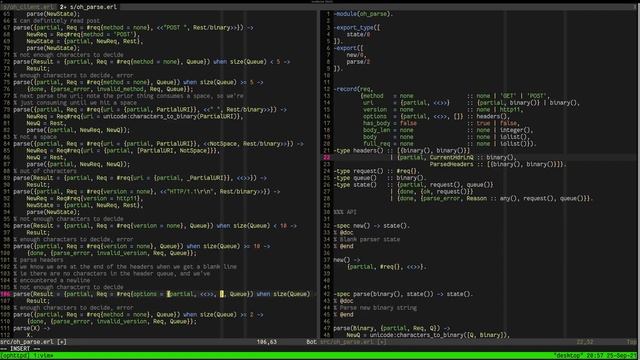The width and height of the screenshot is (640, 360).
Task: Click '-spec new() -> state().' line
Action: (x=372, y=226)
